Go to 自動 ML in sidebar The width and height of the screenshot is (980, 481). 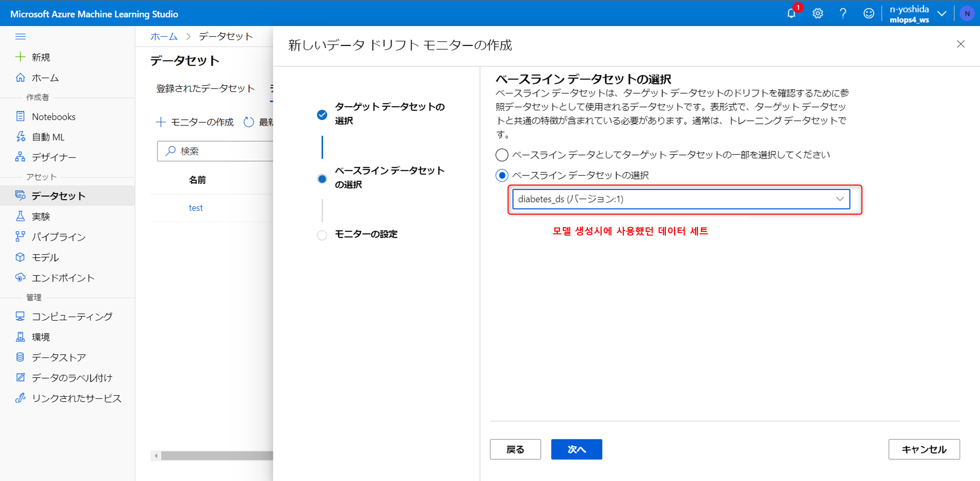pyautogui.click(x=48, y=137)
